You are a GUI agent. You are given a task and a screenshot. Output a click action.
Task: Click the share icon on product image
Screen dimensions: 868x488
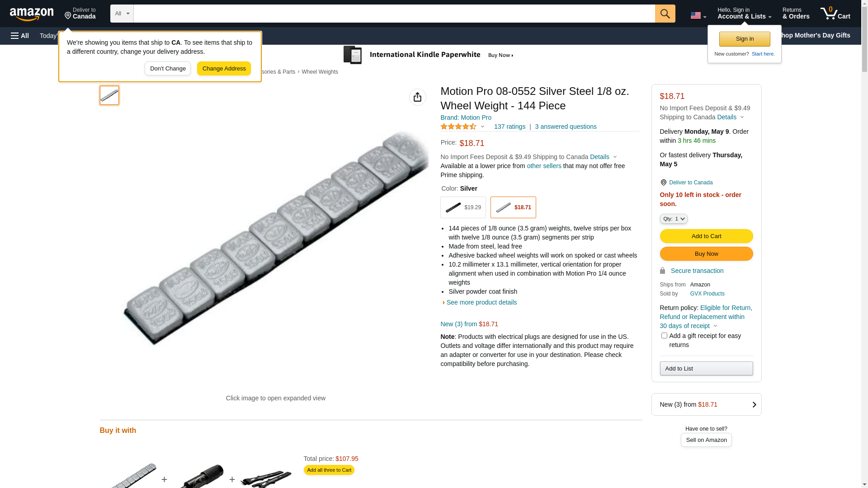(417, 97)
